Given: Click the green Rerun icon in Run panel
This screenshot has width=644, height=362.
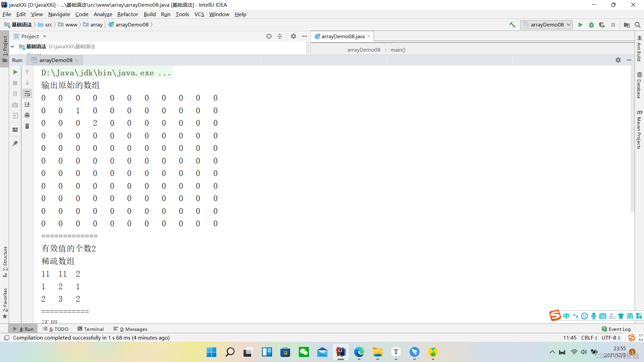Looking at the screenshot, I should click(15, 72).
